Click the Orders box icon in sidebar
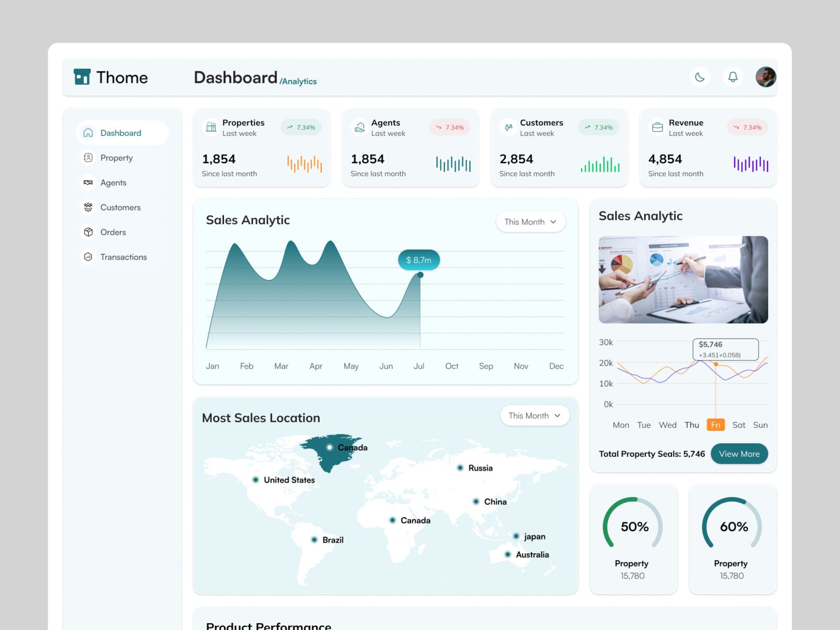The height and width of the screenshot is (630, 840). pos(88,232)
